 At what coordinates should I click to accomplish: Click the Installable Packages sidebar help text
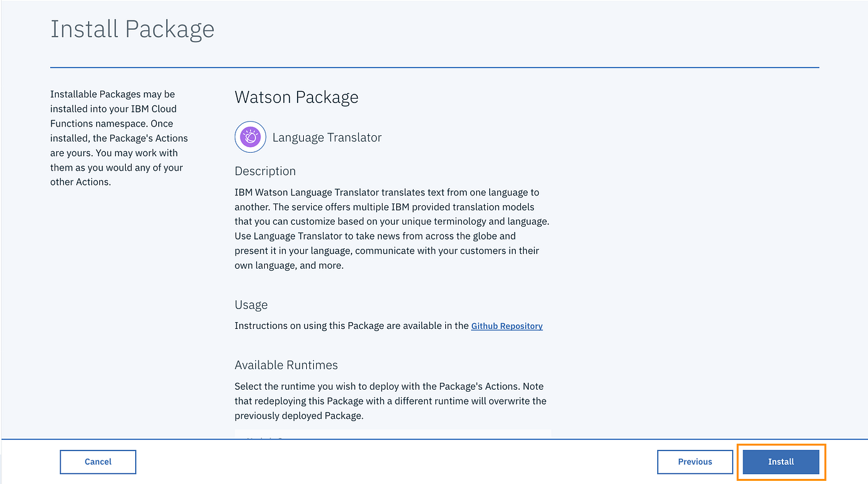(x=119, y=138)
